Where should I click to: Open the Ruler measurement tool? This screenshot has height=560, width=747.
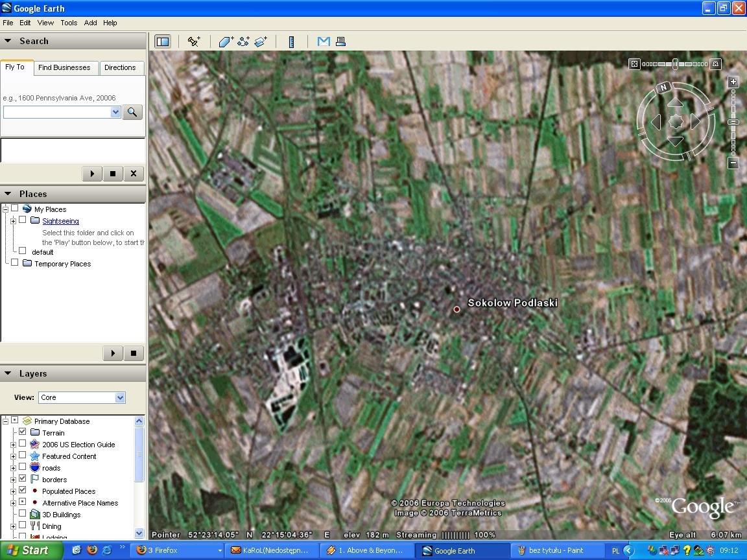click(x=292, y=41)
